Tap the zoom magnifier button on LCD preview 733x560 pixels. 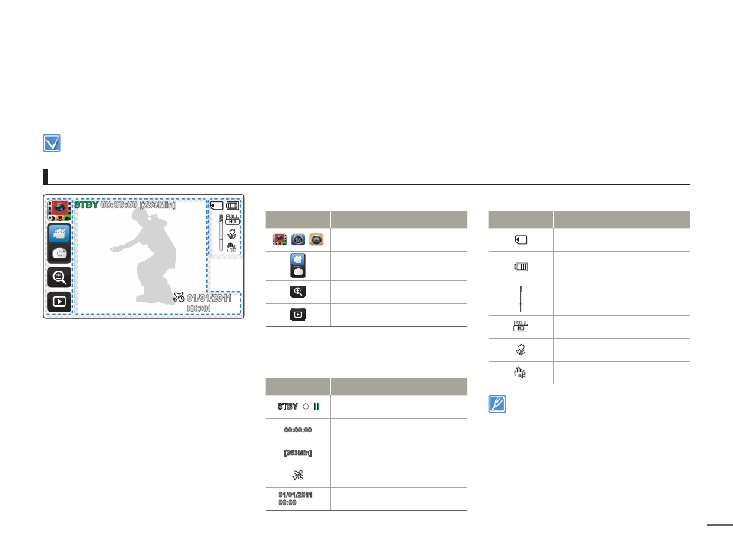[x=59, y=277]
